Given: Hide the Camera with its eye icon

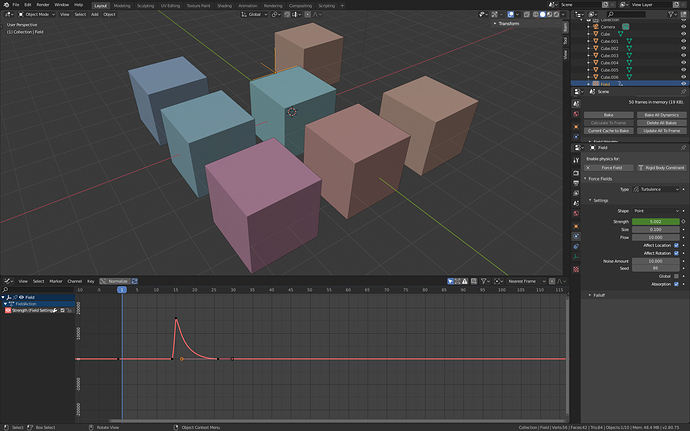Looking at the screenshot, I should pyautogui.click(x=683, y=27).
